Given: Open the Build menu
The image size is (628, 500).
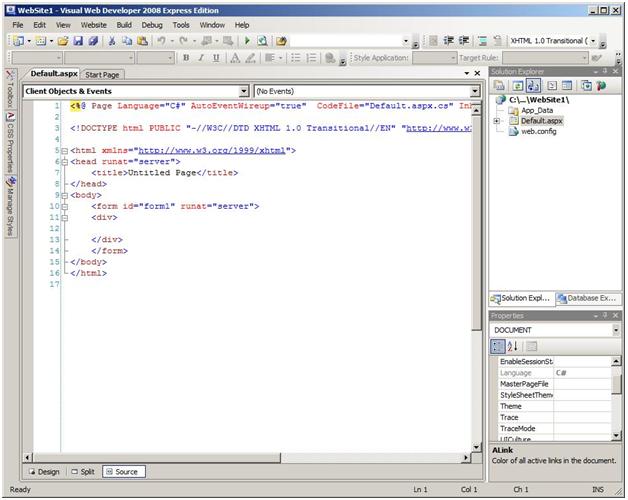Looking at the screenshot, I should click(x=124, y=24).
